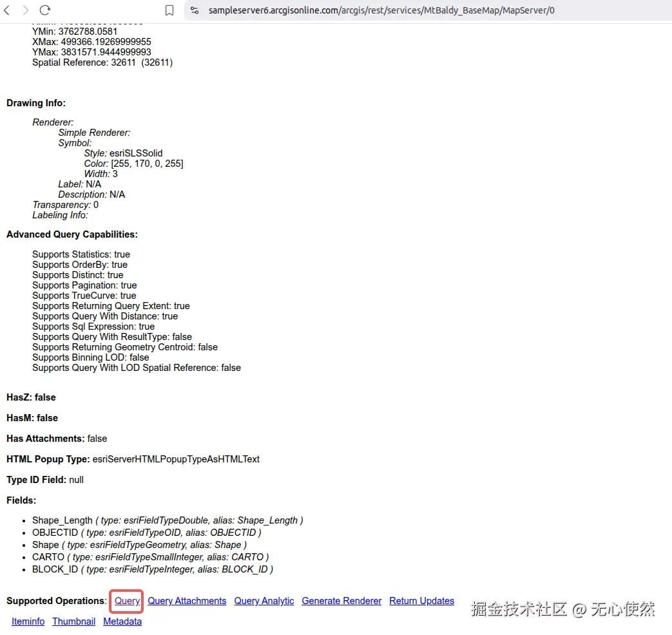Screen dimensions: 672x635
Task: Reload the page with the refresh icon
Action: point(45,10)
